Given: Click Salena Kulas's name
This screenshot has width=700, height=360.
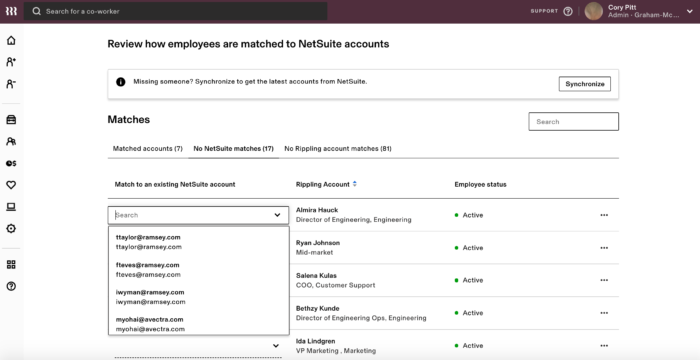Looking at the screenshot, I should pyautogui.click(x=316, y=276).
